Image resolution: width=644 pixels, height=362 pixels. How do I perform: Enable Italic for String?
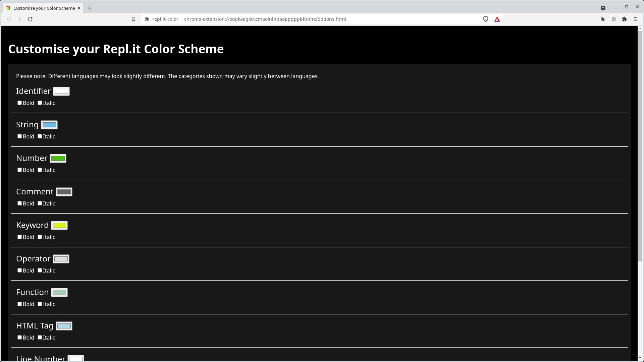point(40,136)
